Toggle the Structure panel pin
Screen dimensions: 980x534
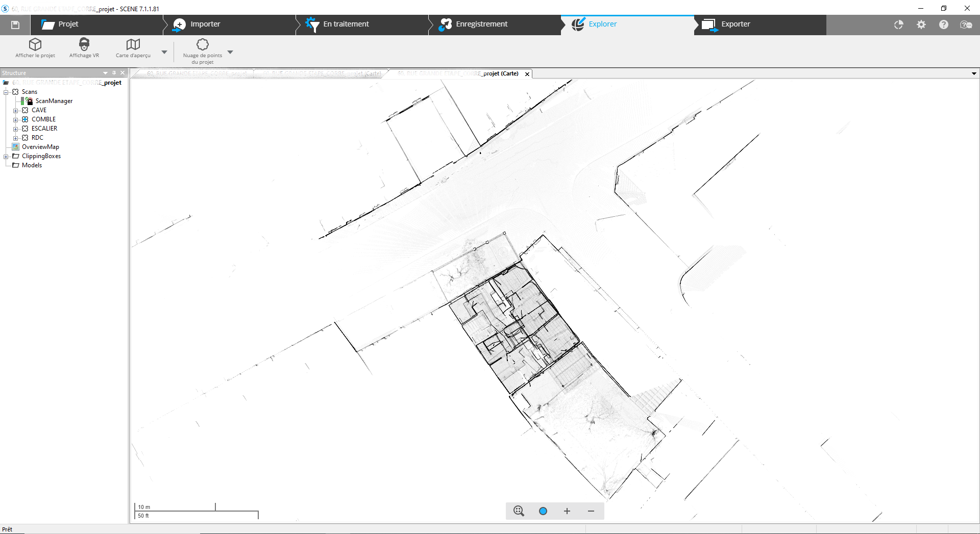(x=114, y=72)
